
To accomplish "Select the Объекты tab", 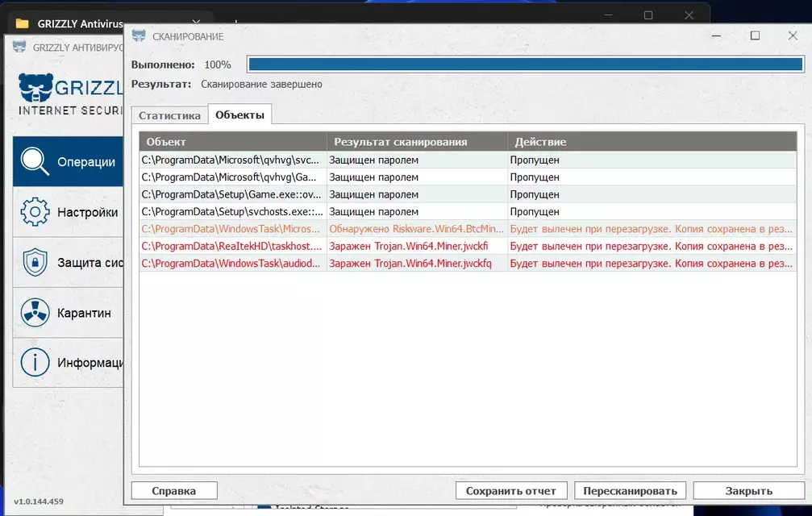I will (x=239, y=115).
